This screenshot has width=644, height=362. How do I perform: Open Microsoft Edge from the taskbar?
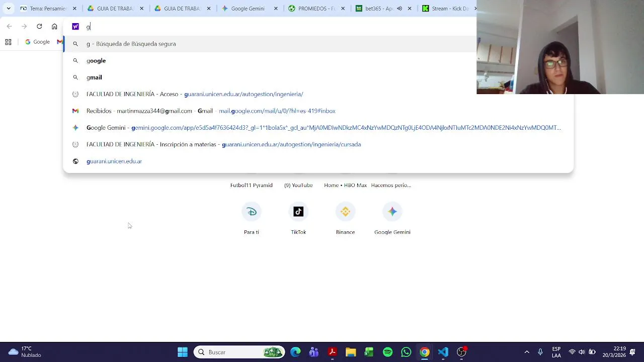pos(295,352)
